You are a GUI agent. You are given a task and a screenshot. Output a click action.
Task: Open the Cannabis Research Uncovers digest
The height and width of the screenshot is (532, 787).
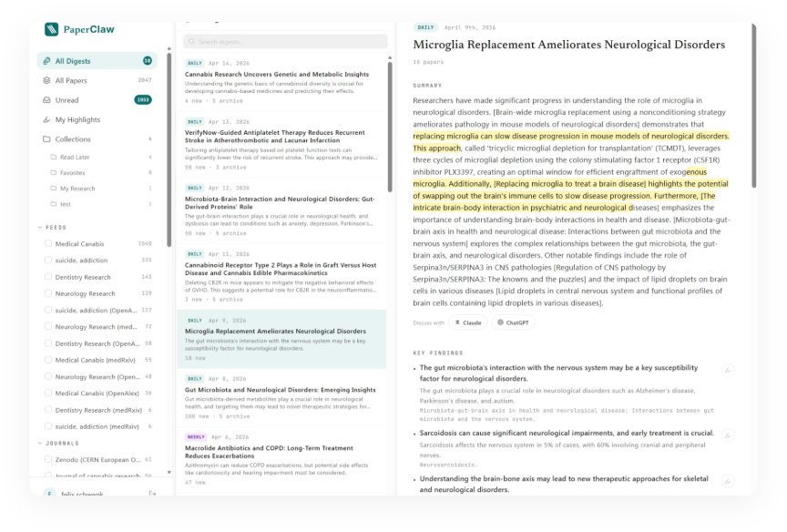(281, 82)
